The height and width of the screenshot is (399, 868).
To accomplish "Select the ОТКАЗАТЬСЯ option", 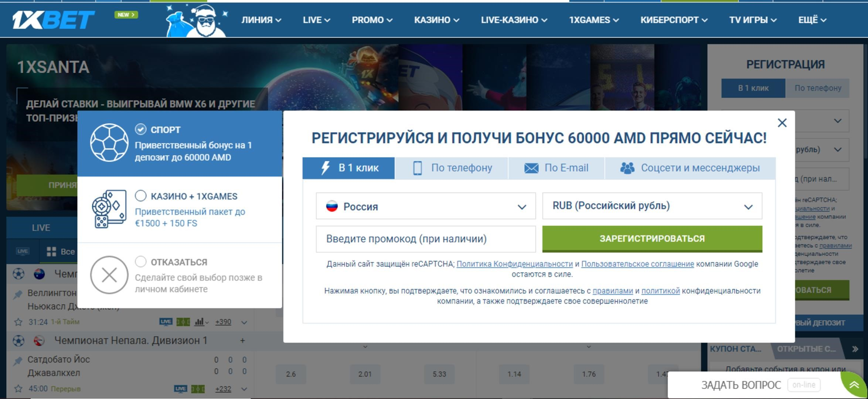I will click(140, 262).
